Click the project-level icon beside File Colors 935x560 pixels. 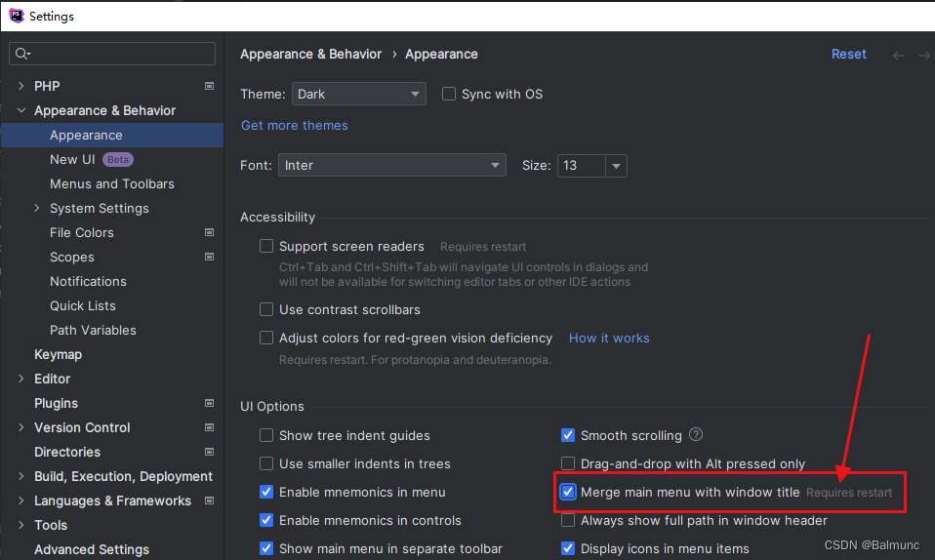click(209, 232)
